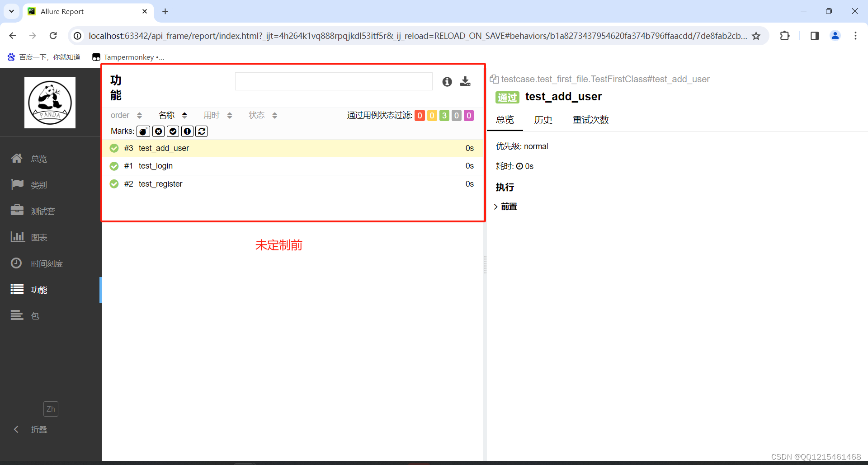Click the Panda logo image

coord(50,103)
